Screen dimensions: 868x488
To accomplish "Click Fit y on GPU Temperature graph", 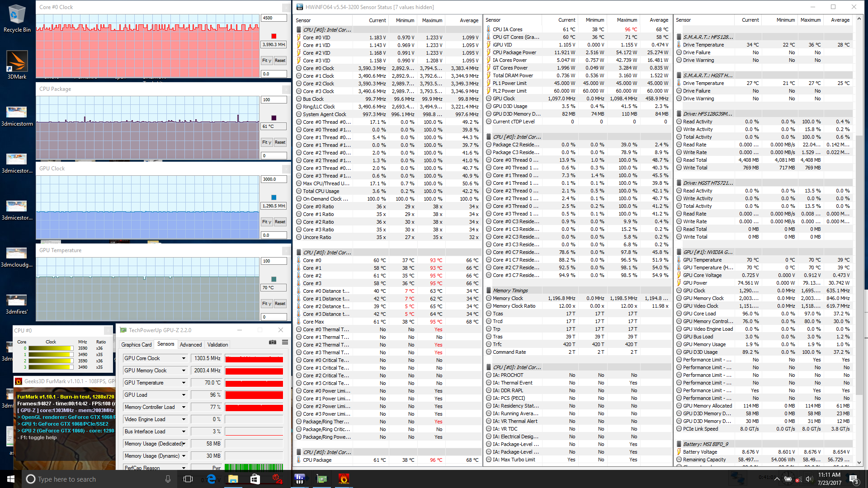I will (x=267, y=304).
